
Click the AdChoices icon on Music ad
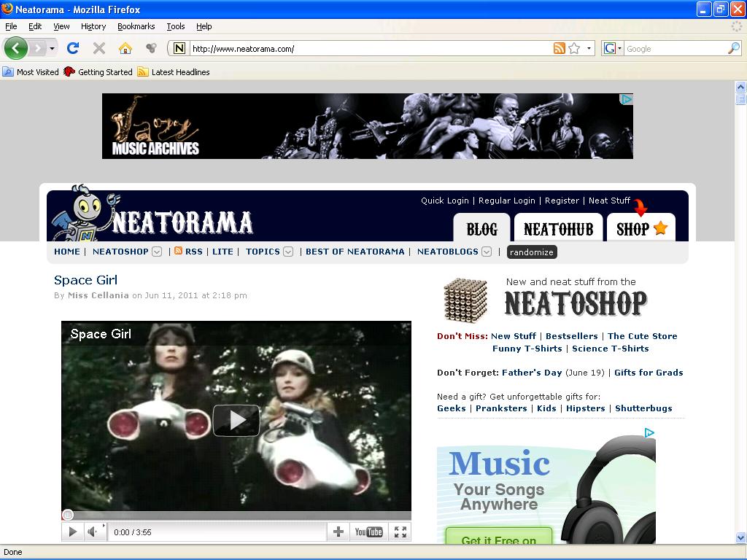(x=649, y=432)
